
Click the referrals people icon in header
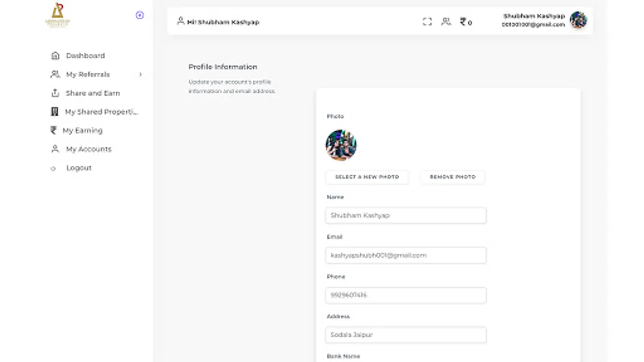pos(446,21)
